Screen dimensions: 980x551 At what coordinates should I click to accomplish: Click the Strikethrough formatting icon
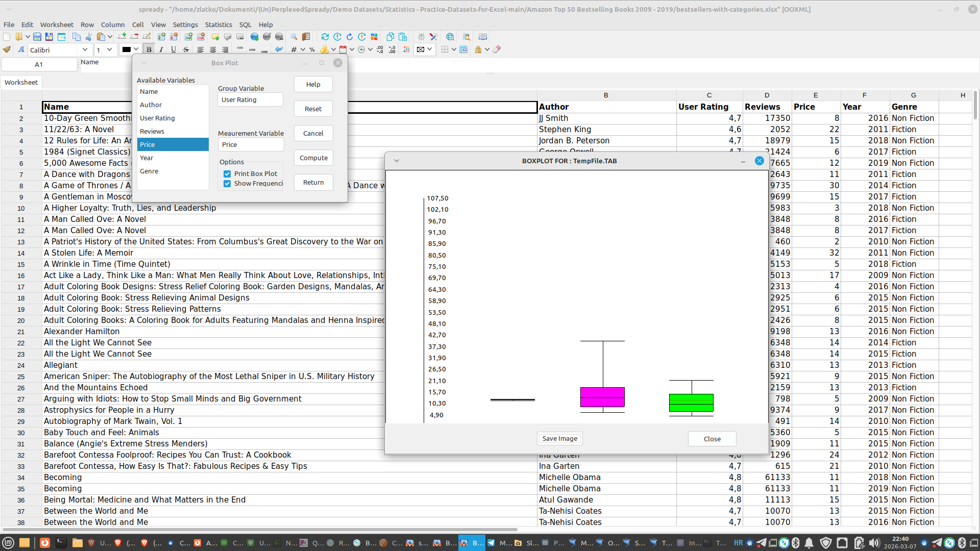186,49
